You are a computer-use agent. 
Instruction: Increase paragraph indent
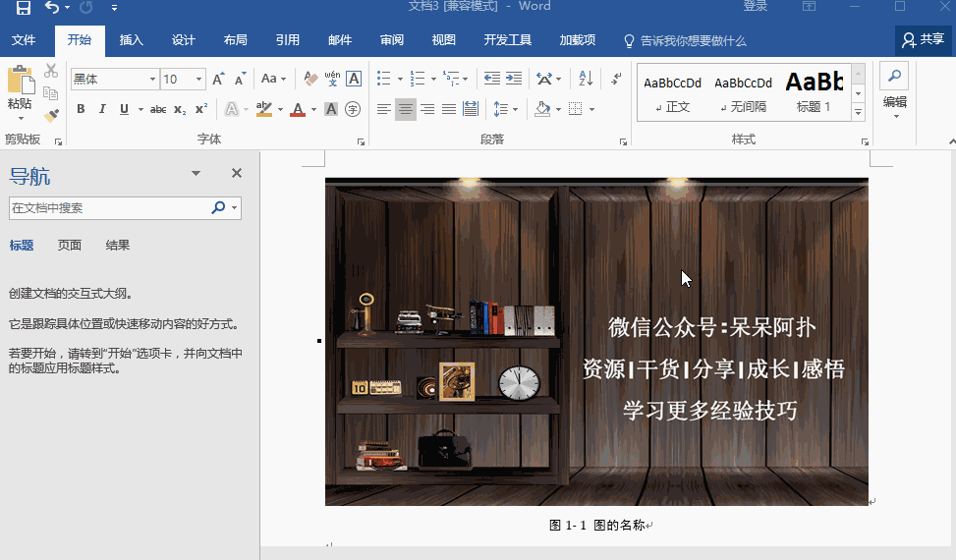point(514,79)
